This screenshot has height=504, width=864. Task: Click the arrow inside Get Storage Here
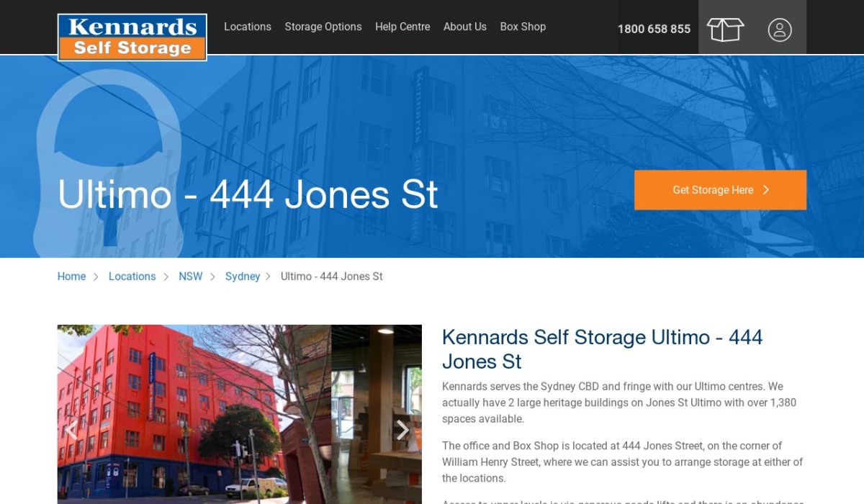tap(766, 190)
